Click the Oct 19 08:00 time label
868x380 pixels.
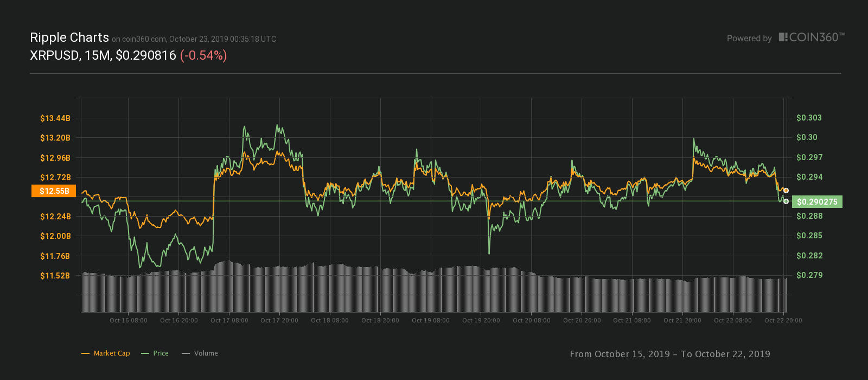(431, 320)
